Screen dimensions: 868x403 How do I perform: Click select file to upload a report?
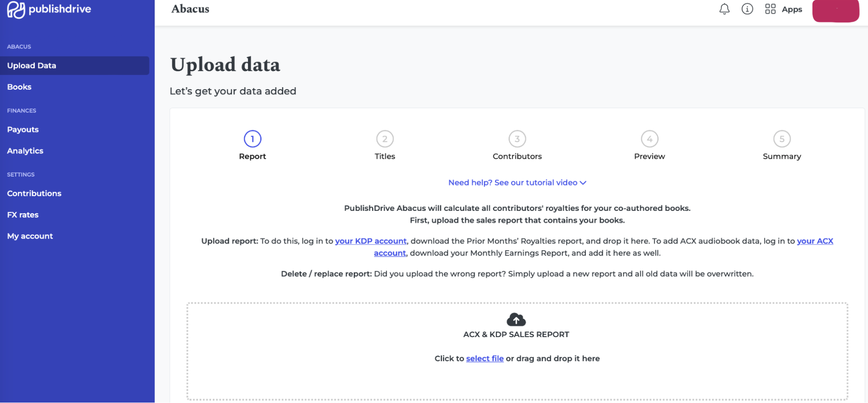485,358
